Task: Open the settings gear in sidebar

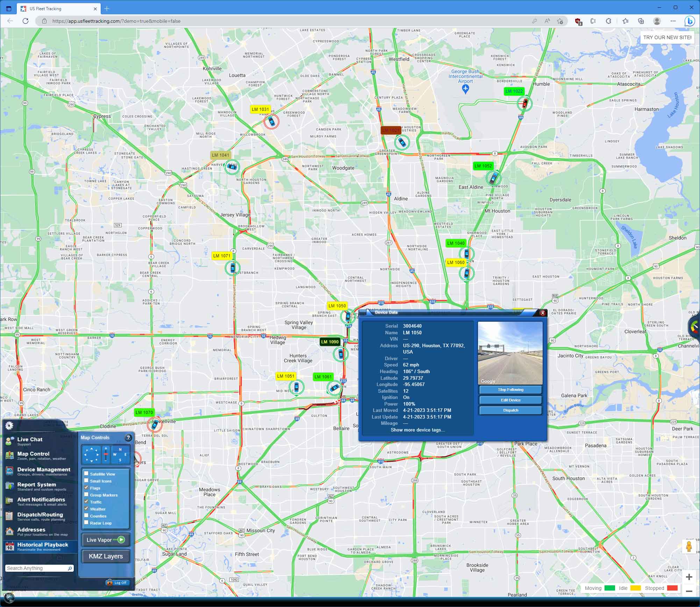Action: [9, 426]
